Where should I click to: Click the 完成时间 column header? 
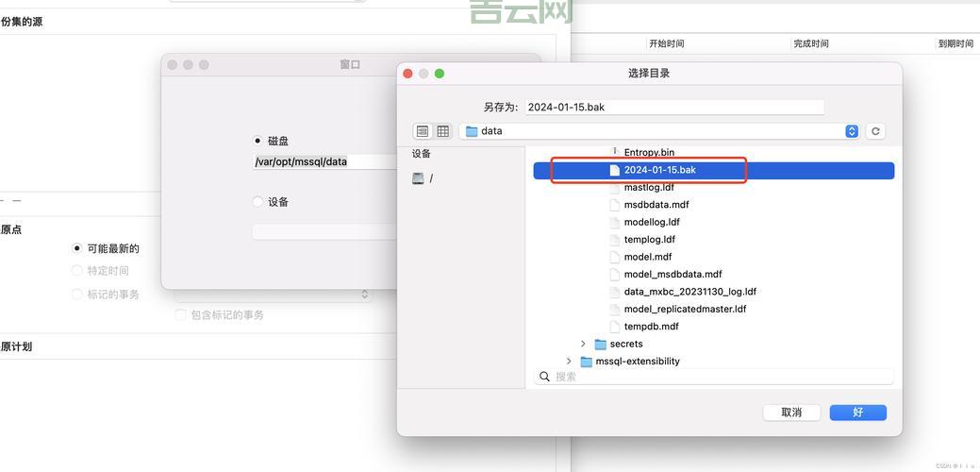click(x=811, y=43)
